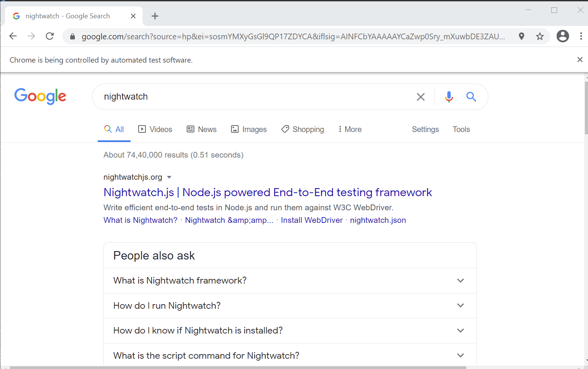Open the 'Install WebDriver' sitelink

pos(312,220)
